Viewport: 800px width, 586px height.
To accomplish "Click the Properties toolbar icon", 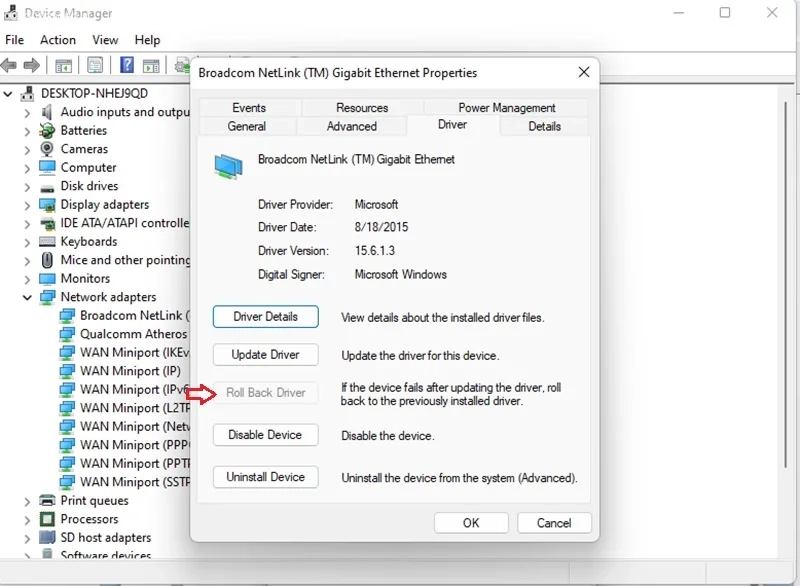I will coord(95,66).
